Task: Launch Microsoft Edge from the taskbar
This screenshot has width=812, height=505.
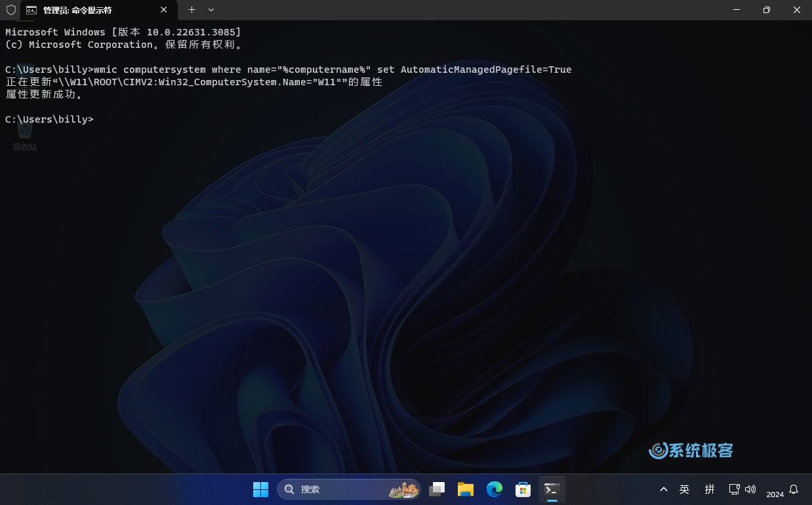Action: 494,489
